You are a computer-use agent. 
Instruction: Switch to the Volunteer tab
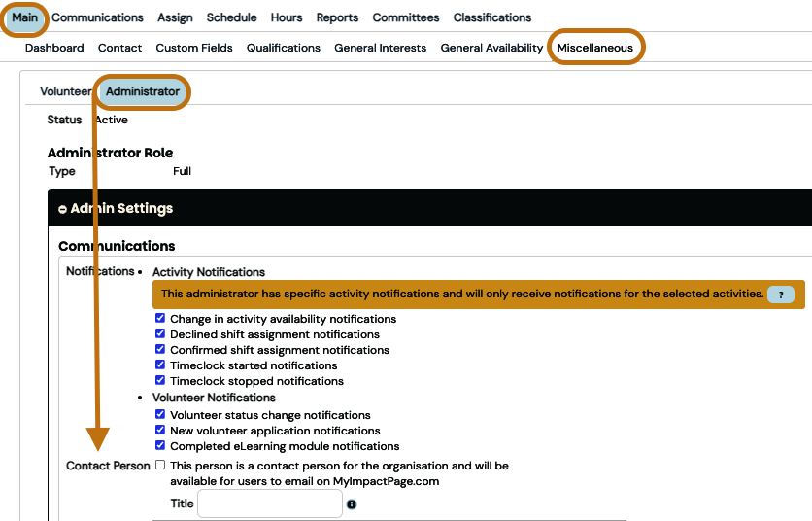click(65, 91)
